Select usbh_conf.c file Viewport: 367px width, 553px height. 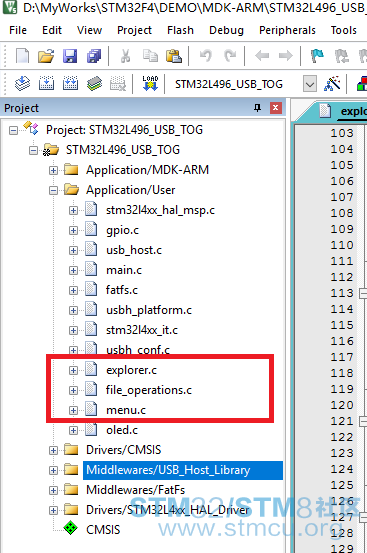point(138,350)
